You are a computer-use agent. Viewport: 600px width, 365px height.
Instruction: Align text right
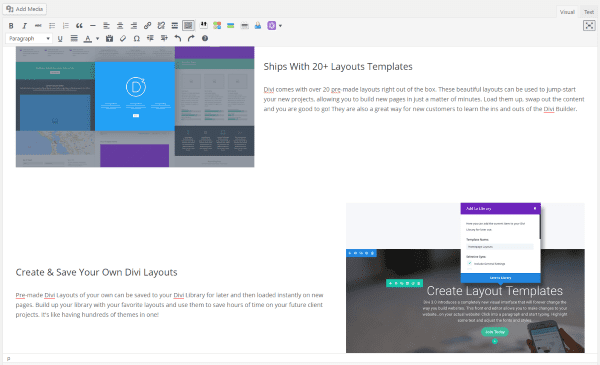134,26
